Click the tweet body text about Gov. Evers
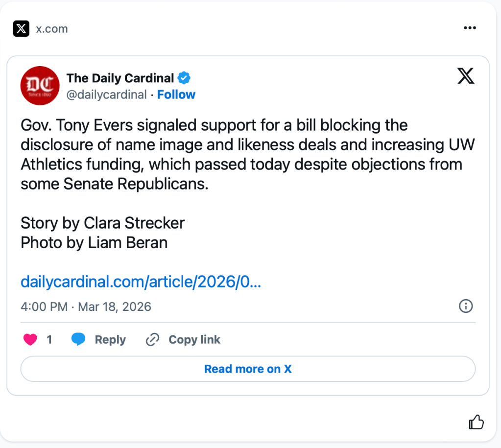The image size is (501, 448). [241, 154]
